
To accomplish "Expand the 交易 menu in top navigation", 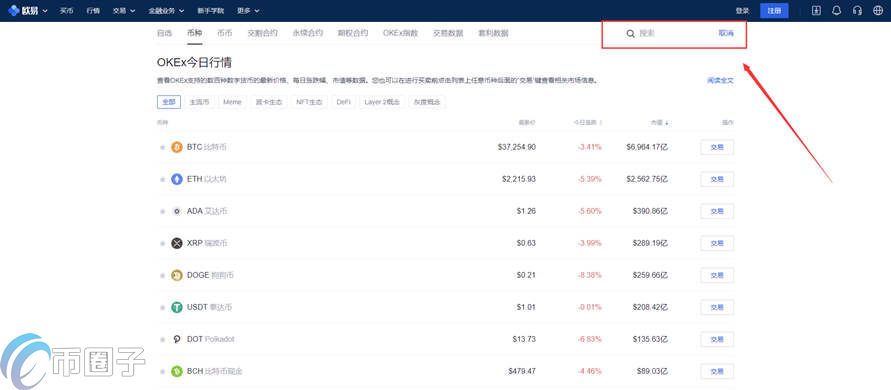I will click(x=124, y=11).
